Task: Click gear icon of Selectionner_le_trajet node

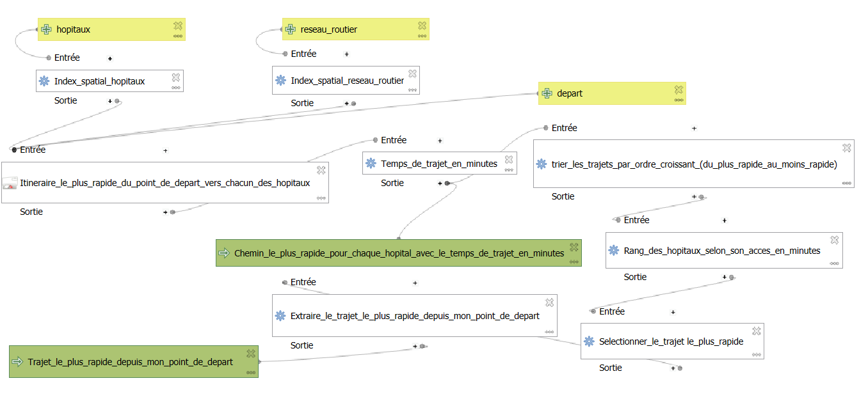Action: 590,341
